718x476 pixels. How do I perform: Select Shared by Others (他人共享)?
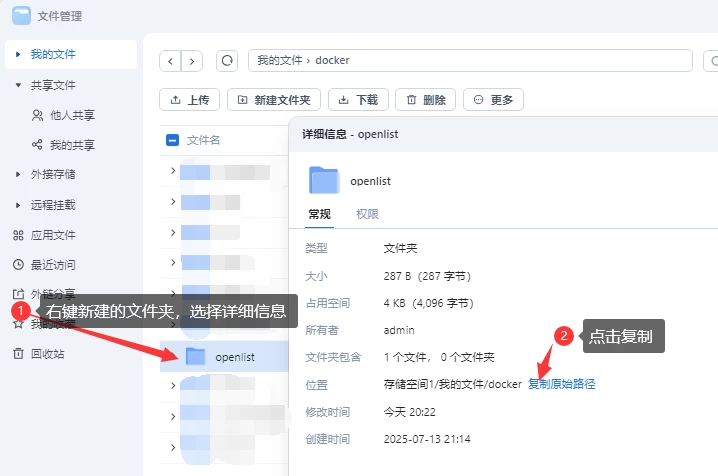pos(72,115)
